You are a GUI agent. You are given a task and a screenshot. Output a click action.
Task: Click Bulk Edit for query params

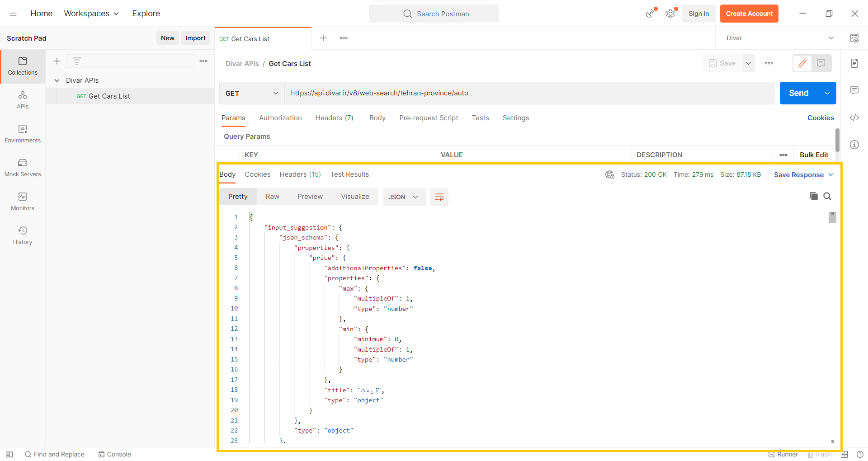click(814, 155)
